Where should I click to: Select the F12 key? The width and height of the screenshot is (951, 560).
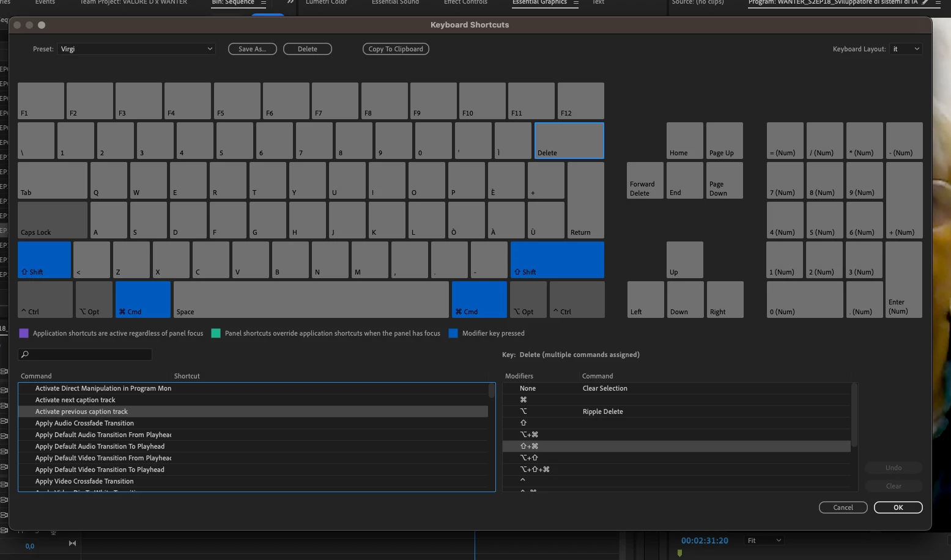coord(581,101)
